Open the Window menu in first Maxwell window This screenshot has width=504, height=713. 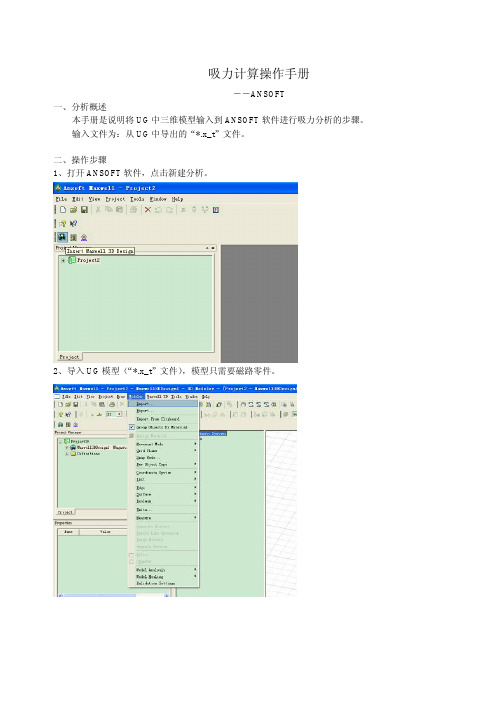point(158,199)
